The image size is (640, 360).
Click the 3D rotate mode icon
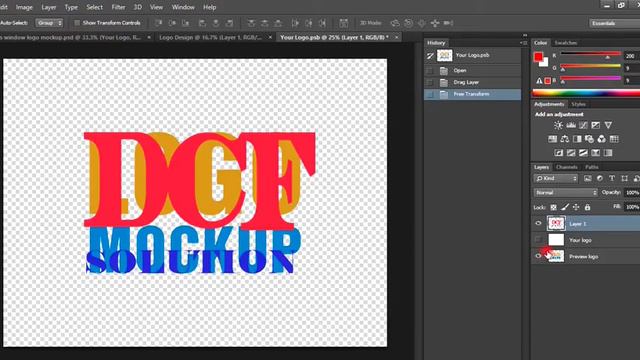click(395, 23)
